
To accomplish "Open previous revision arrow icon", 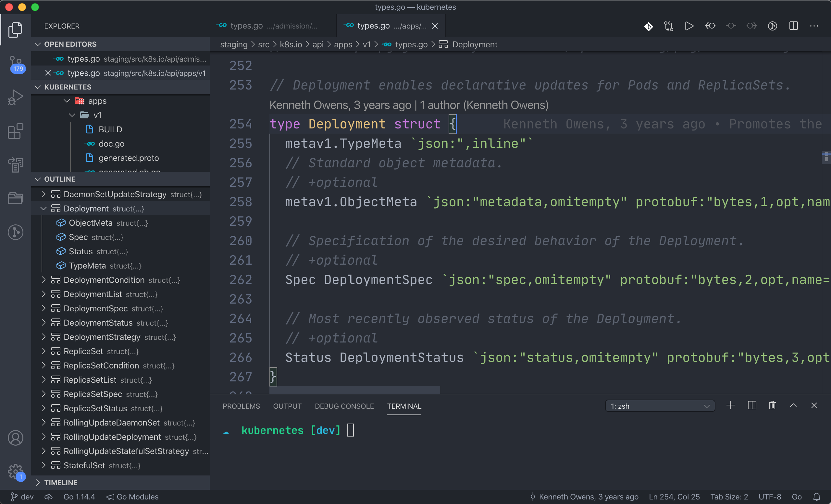I will (710, 26).
